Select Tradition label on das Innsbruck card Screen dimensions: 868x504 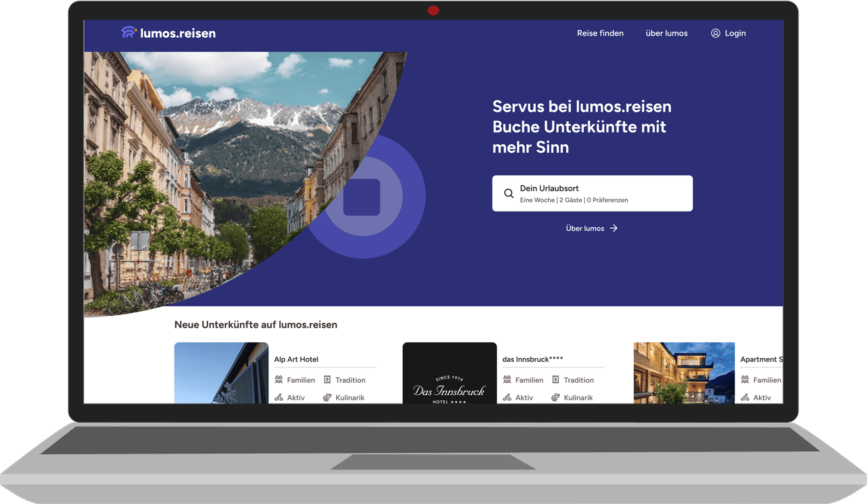pyautogui.click(x=579, y=380)
